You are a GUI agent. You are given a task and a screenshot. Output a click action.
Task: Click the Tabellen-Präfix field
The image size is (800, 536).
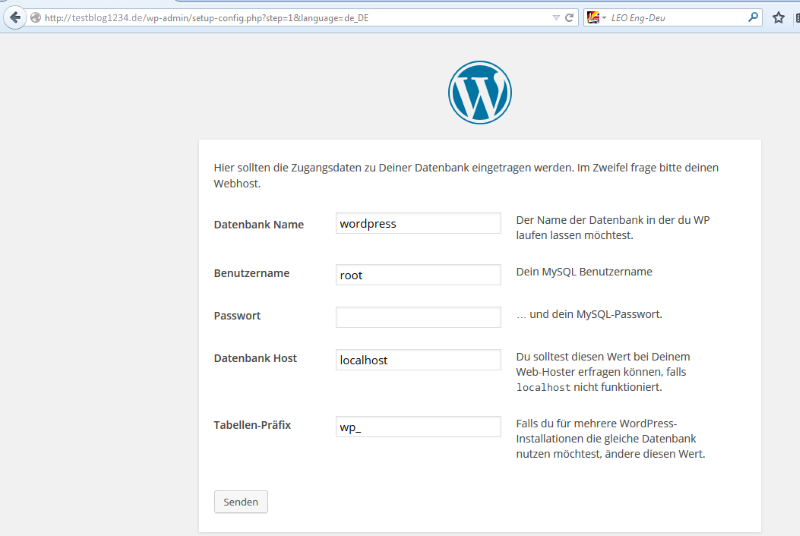(x=418, y=427)
